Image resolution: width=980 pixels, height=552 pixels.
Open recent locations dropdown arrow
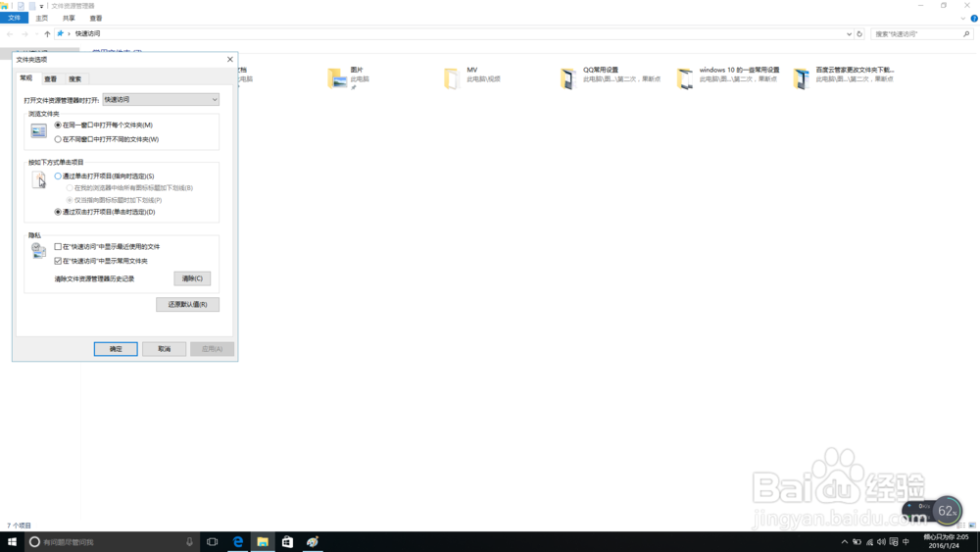36,33
